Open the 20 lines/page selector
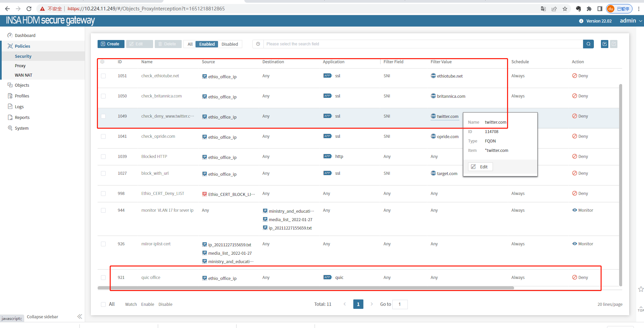Viewport: 644px width, 328px height. click(610, 304)
